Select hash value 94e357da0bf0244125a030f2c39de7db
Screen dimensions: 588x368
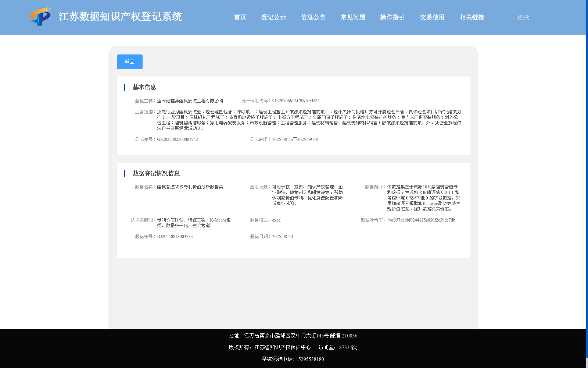[421, 220]
